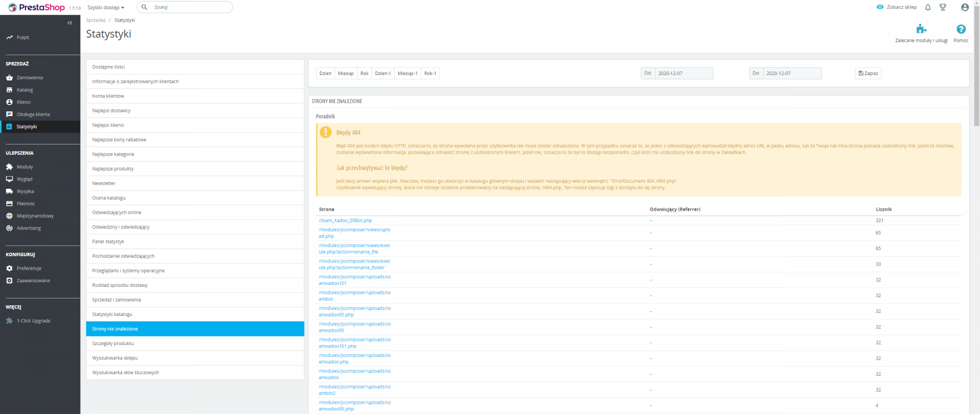
Task: Expand the Szybki dostęp dropdown
Action: [106, 8]
